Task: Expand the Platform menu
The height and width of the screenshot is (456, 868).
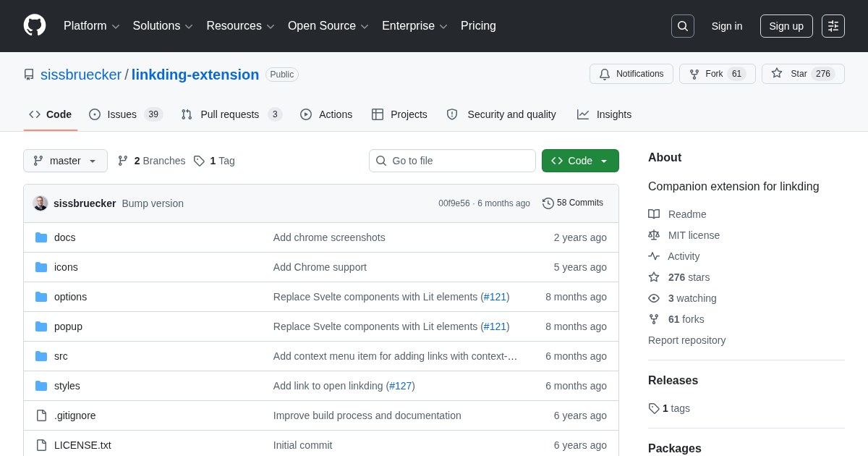Action: (x=91, y=26)
